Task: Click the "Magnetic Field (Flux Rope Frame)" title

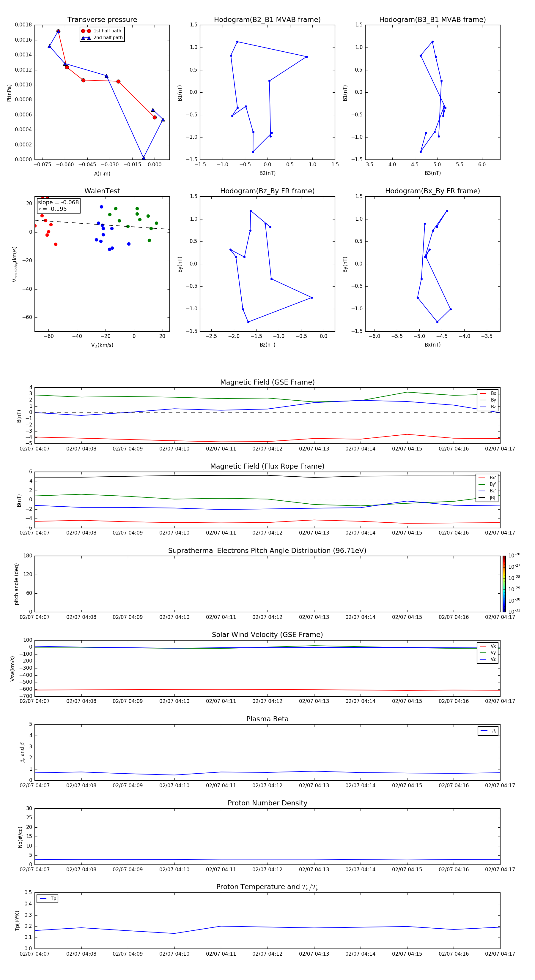Action: coord(267,467)
